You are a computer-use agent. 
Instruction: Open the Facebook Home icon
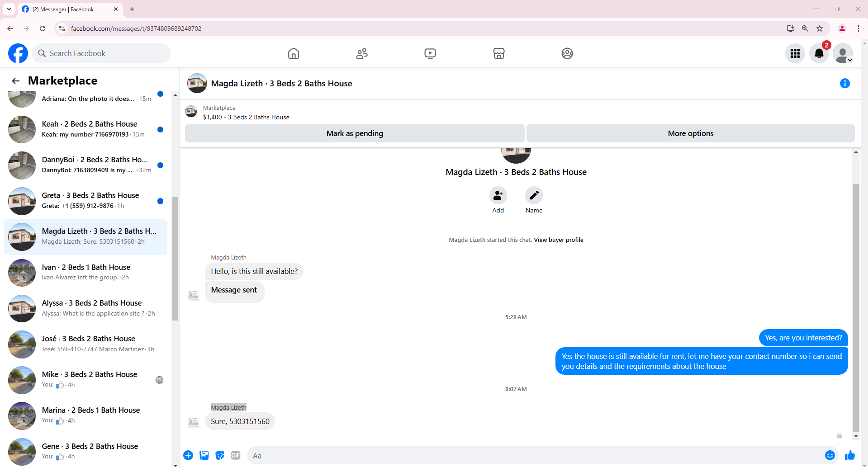294,53
